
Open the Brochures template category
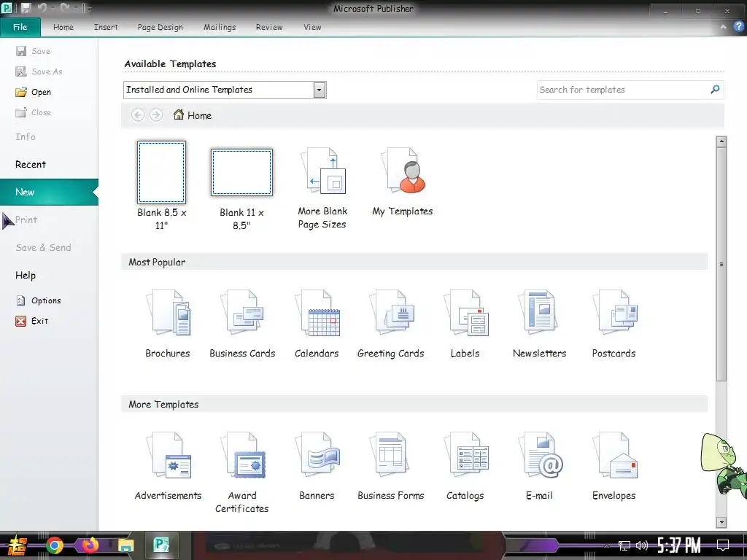168,323
